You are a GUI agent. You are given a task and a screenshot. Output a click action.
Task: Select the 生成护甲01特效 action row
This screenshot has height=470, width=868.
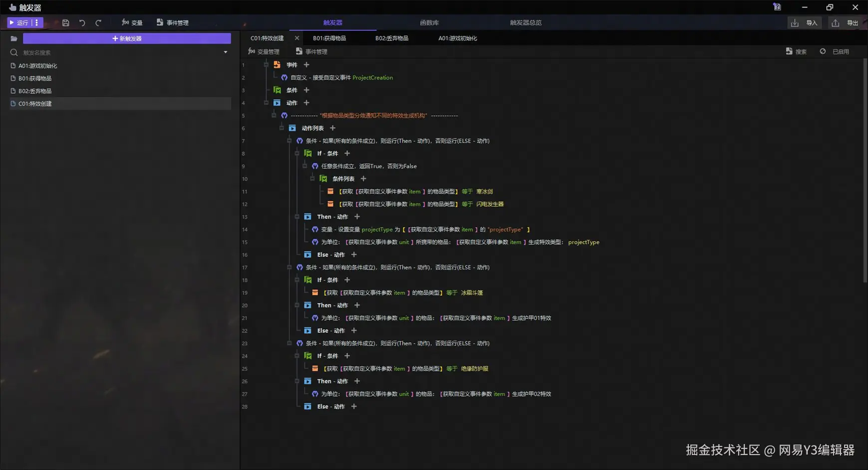[x=431, y=318]
